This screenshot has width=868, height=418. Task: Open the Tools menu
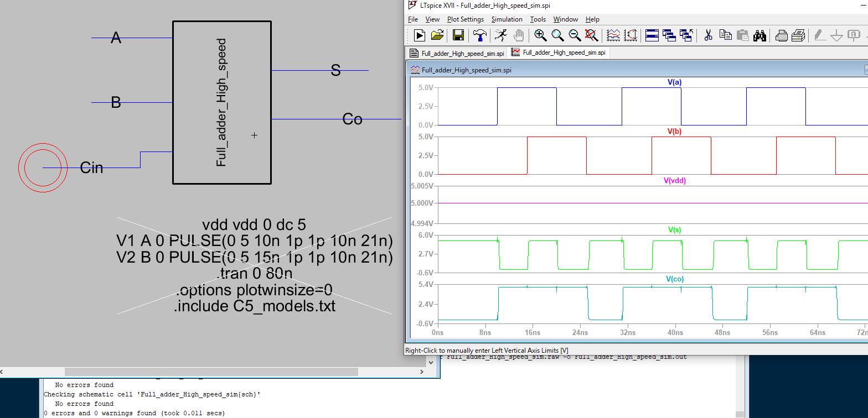[x=538, y=19]
